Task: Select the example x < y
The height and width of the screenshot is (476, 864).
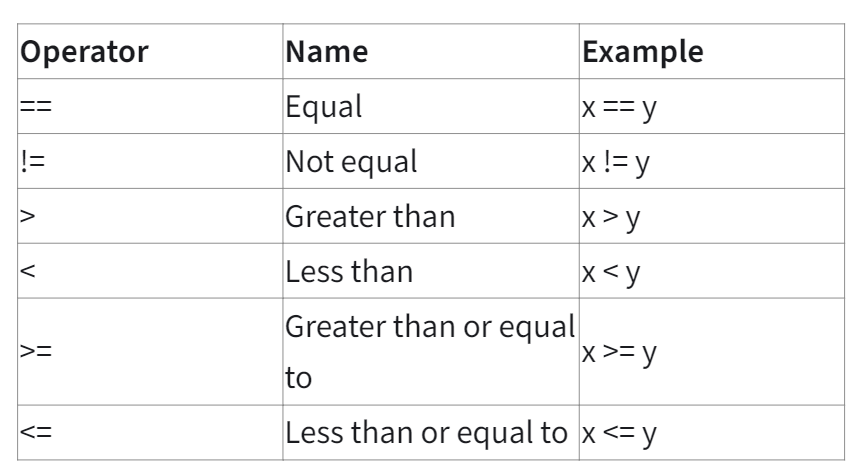Action: [x=612, y=270]
